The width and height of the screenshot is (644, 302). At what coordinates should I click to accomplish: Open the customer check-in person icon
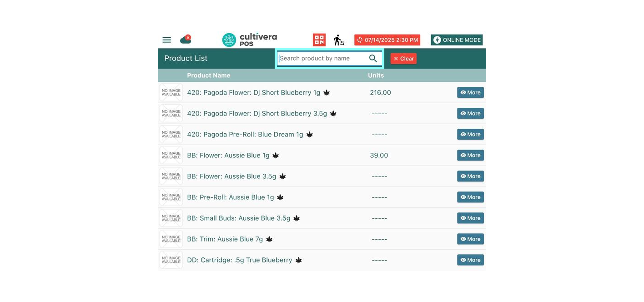(339, 40)
